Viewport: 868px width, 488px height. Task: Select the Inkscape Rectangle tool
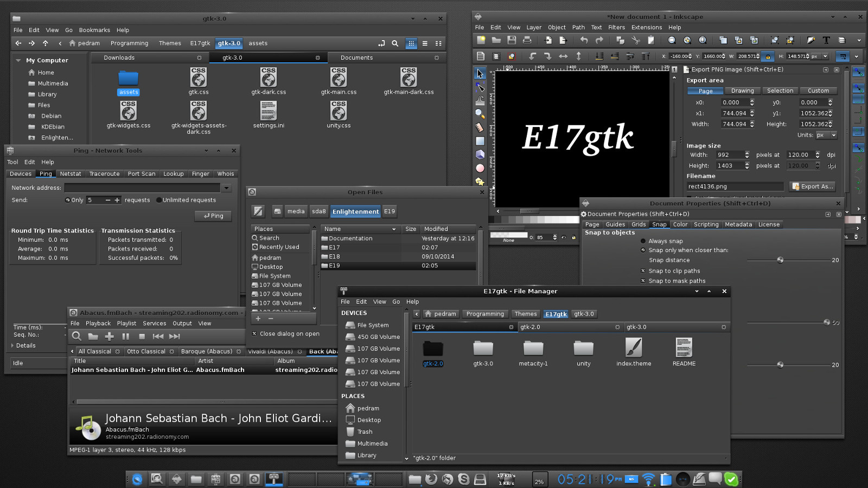(x=480, y=141)
